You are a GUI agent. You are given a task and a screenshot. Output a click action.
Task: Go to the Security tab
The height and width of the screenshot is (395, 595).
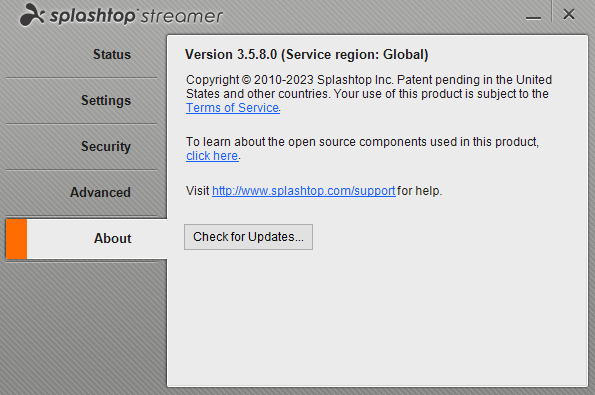click(x=106, y=146)
